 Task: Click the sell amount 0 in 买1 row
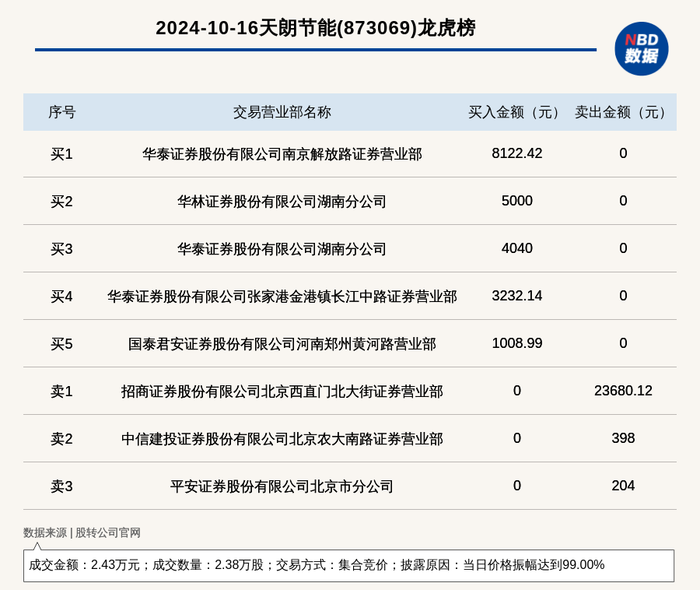(x=623, y=153)
